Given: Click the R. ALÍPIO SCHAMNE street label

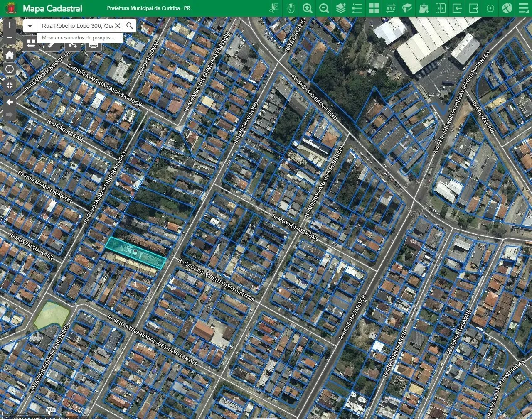Looking at the screenshot, I should point(459,331).
